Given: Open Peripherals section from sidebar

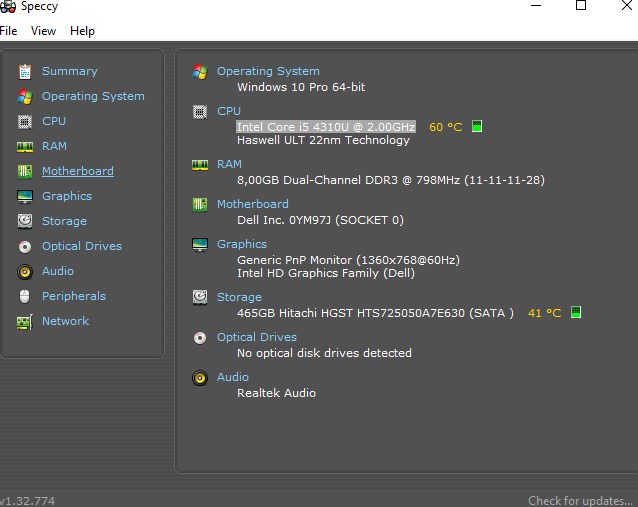Looking at the screenshot, I should pyautogui.click(x=74, y=296).
